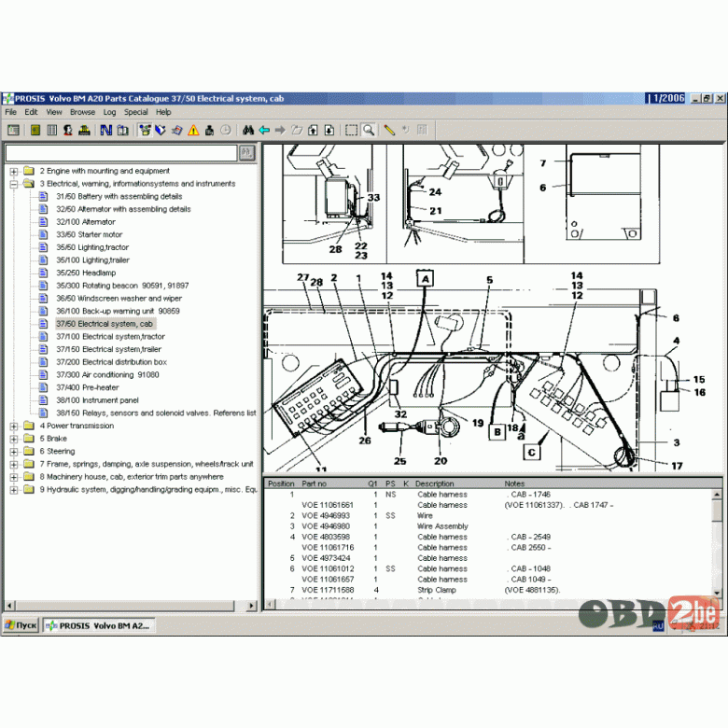The width and height of the screenshot is (728, 728).
Task: Expand the 9 Hydraulic system folder
Action: 14,490
